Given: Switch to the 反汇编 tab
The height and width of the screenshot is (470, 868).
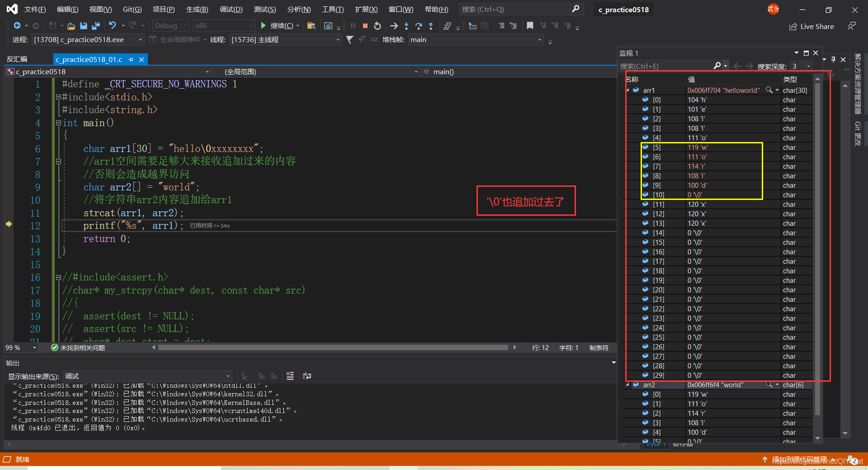Looking at the screenshot, I should [17, 59].
